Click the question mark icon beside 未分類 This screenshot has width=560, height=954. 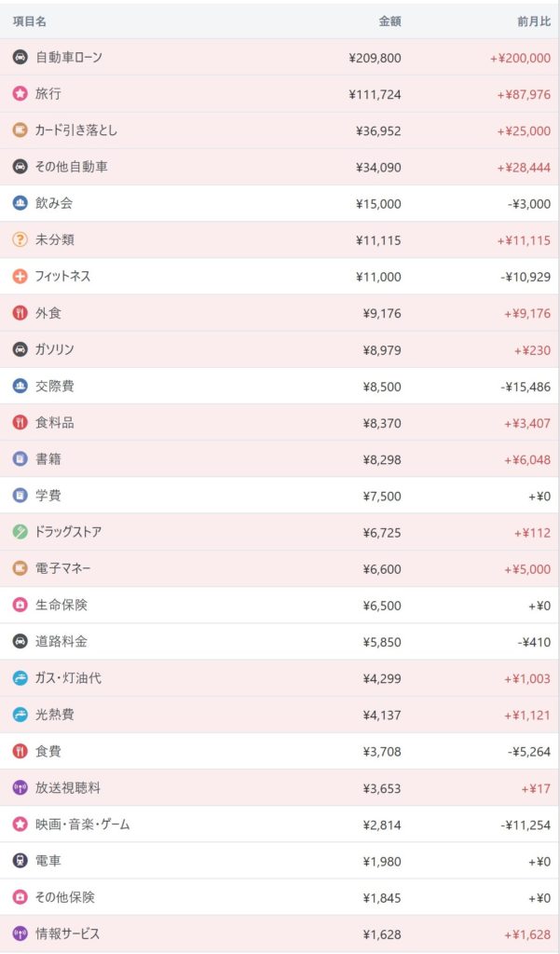pos(20,240)
